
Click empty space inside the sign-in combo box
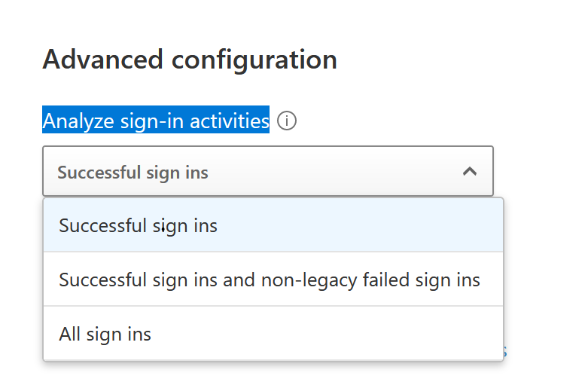coord(334,172)
